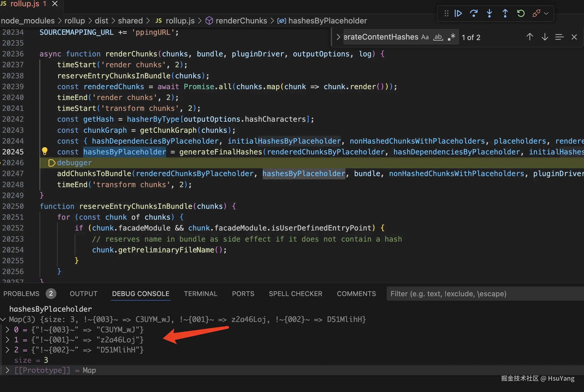
Task: Go to next find match
Action: point(545,37)
